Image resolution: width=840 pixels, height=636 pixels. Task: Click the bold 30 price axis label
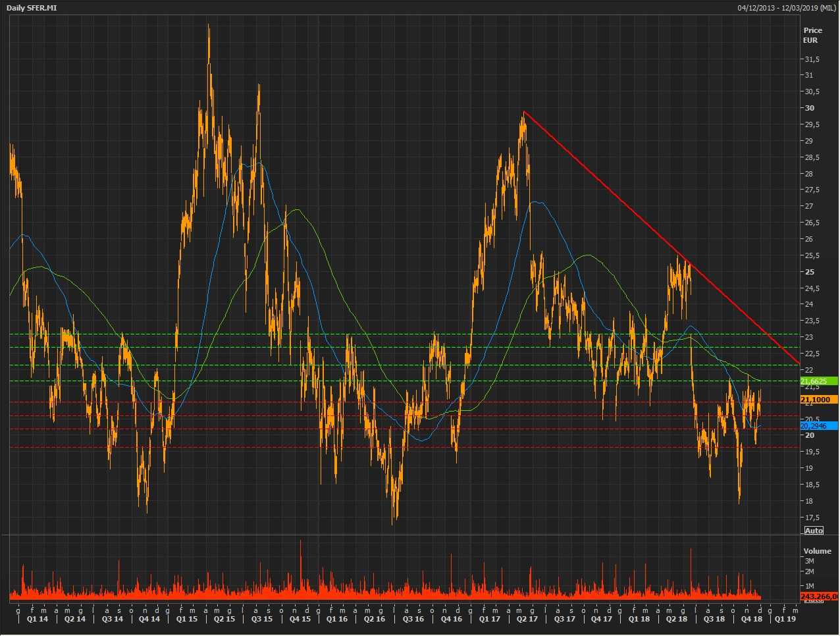[810, 108]
